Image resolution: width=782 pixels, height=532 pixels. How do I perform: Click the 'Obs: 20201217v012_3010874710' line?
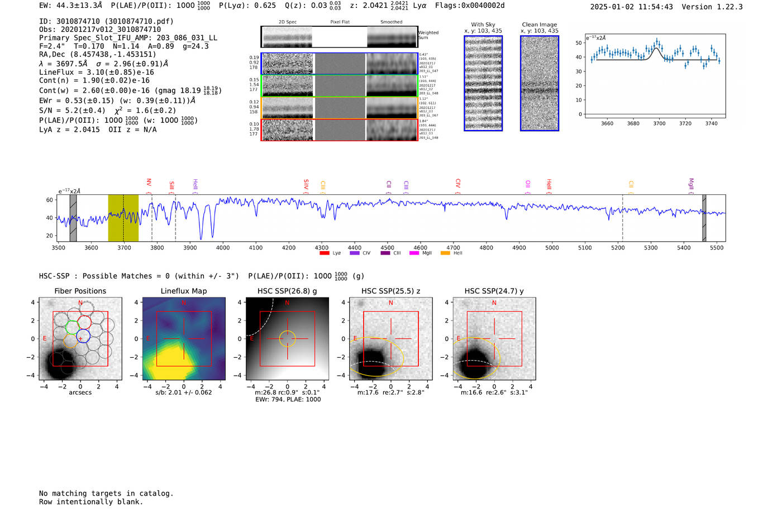click(100, 30)
